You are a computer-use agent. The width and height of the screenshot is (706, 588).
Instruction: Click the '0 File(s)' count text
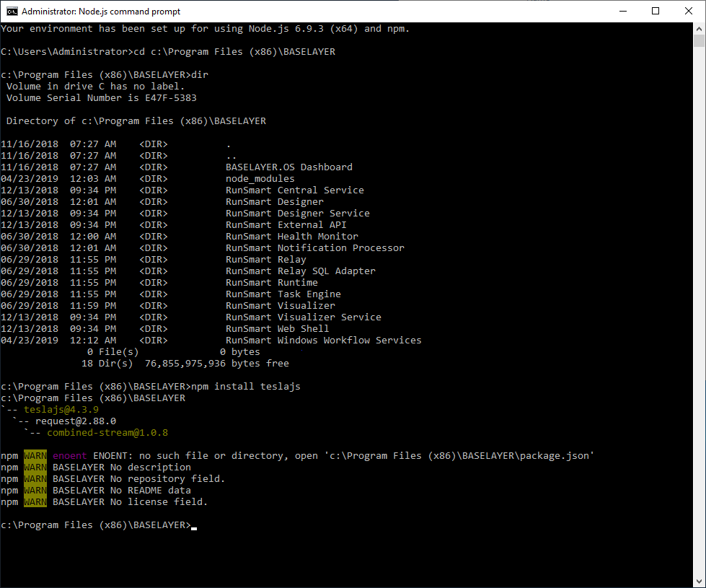113,352
